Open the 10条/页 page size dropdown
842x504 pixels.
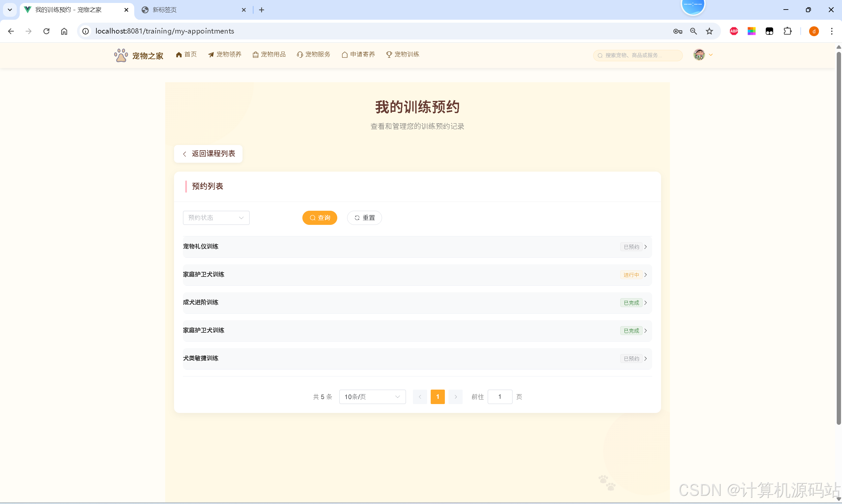pyautogui.click(x=372, y=397)
